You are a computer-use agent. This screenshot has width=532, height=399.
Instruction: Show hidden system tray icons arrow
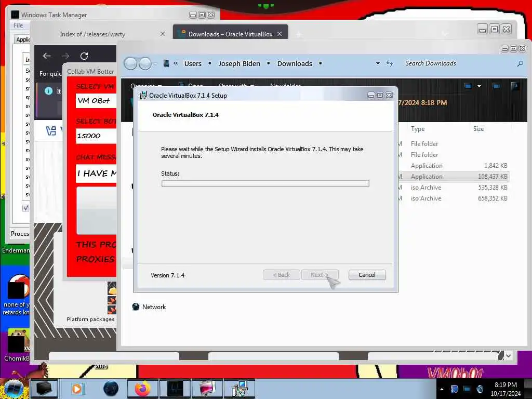442,389
